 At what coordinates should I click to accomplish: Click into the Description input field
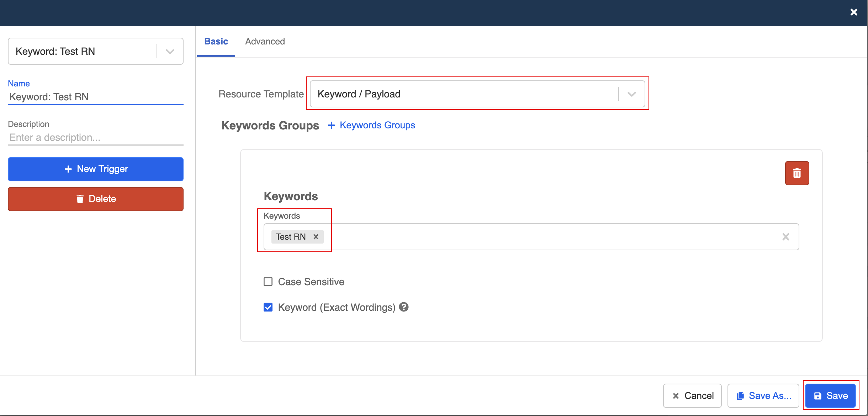(96, 138)
